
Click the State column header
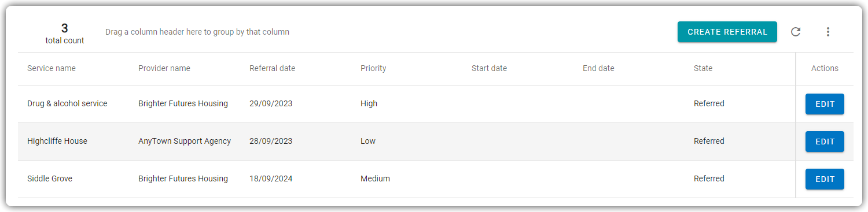[703, 68]
